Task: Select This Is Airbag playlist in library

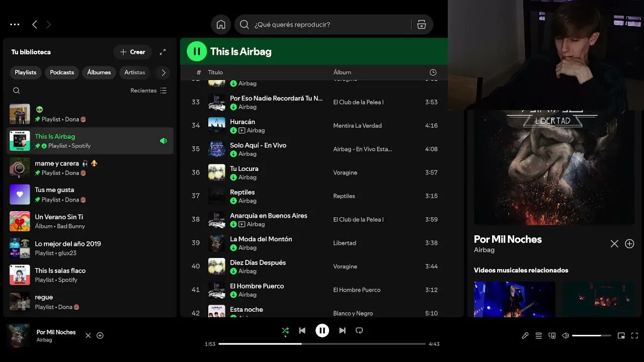Action: pos(90,141)
